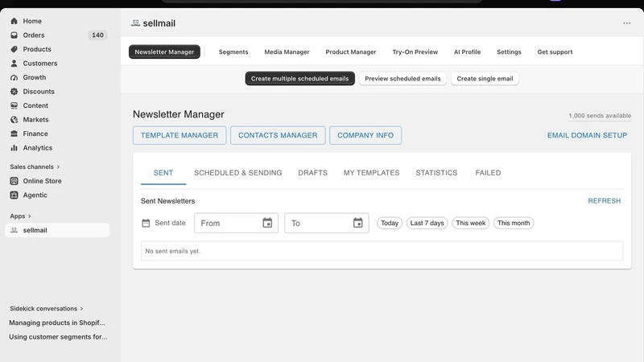Screen dimensions: 644x362
Task: Open the Segments tab
Action: tap(233, 51)
